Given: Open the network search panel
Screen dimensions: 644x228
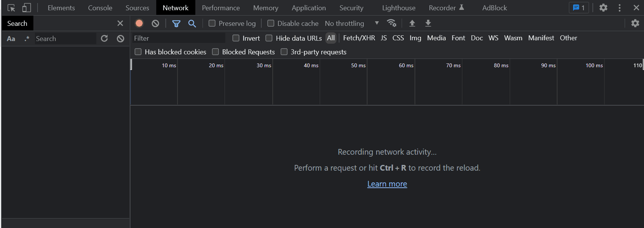Looking at the screenshot, I should coord(192,23).
